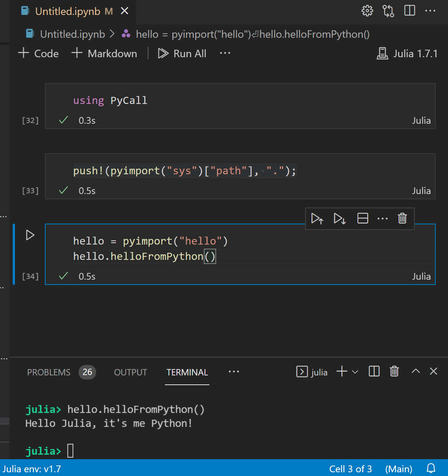Kill the terminal with trash icon

click(x=394, y=371)
